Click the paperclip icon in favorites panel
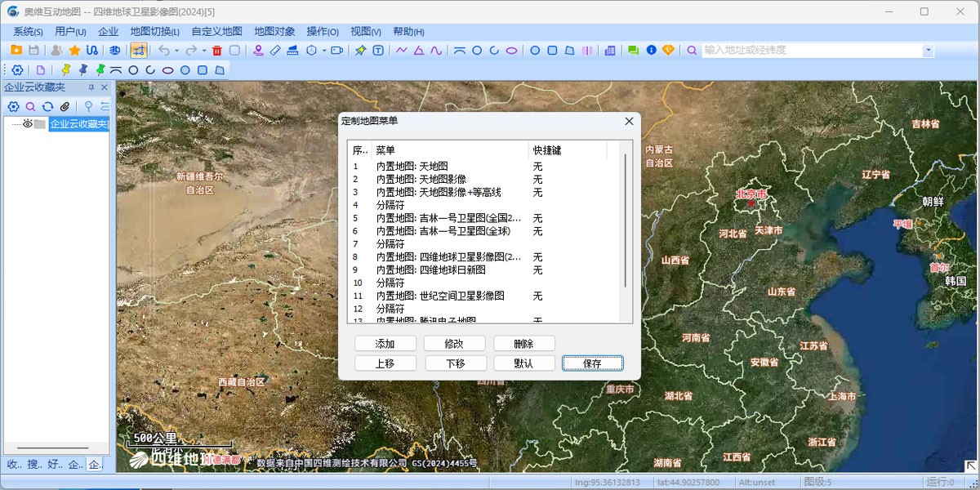This screenshot has height=490, width=980. [65, 107]
